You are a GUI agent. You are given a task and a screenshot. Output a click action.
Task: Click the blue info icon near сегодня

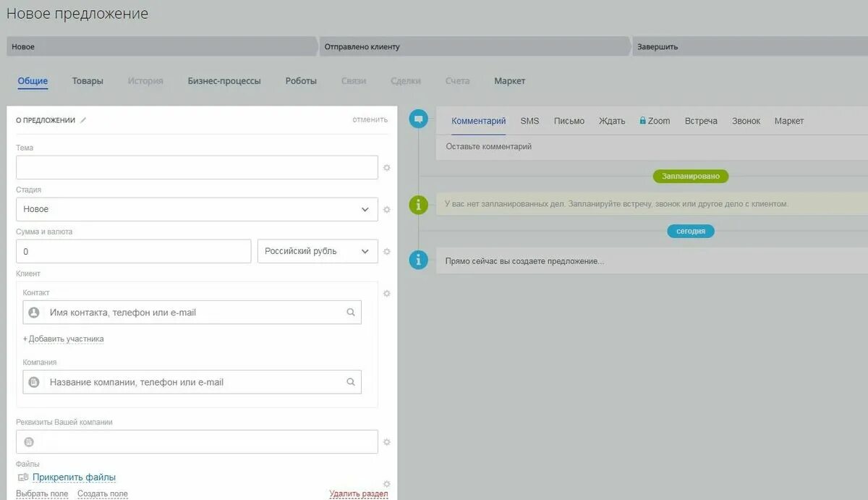point(418,260)
